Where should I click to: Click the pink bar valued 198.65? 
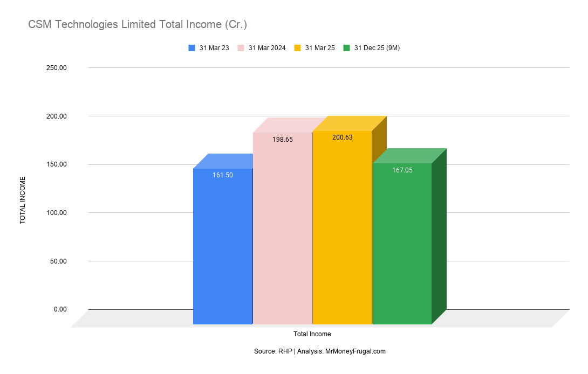tap(282, 228)
